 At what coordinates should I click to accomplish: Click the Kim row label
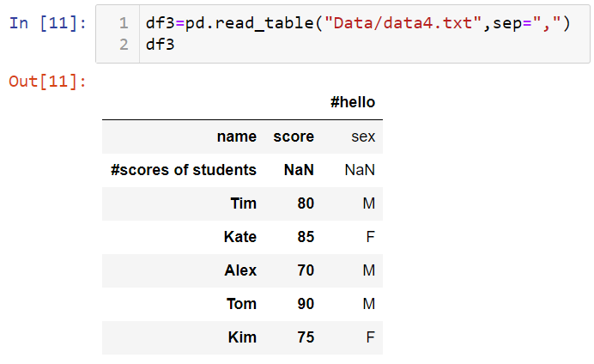(242, 337)
